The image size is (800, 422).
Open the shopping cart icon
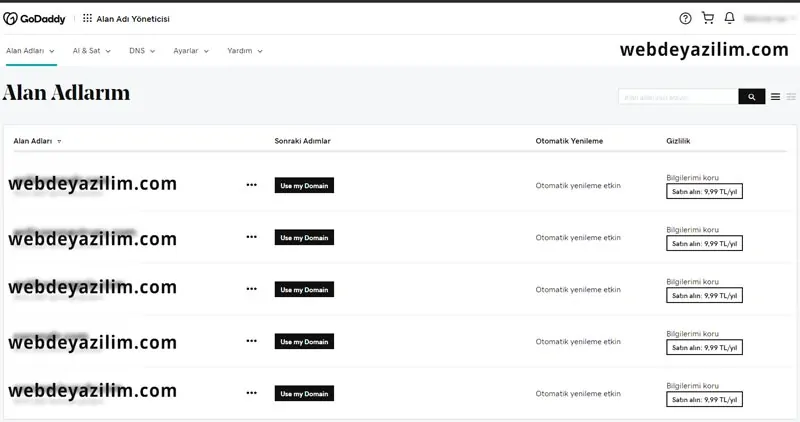708,18
